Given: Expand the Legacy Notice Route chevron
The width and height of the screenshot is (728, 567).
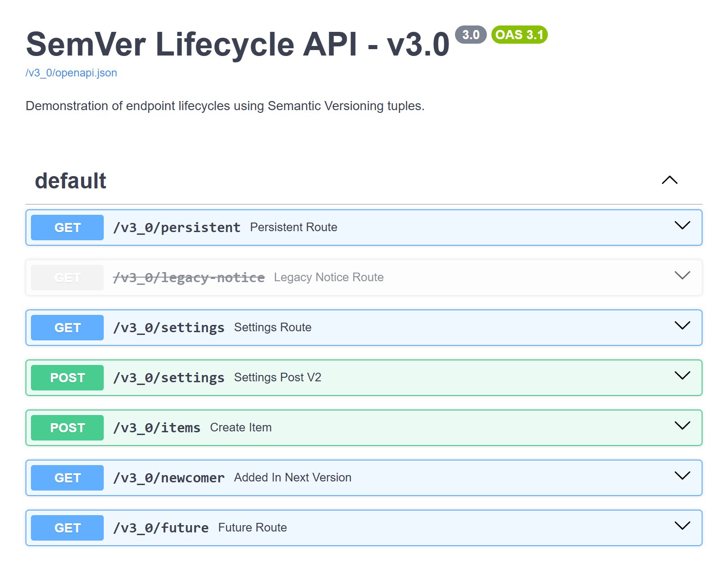Looking at the screenshot, I should [x=682, y=276].
